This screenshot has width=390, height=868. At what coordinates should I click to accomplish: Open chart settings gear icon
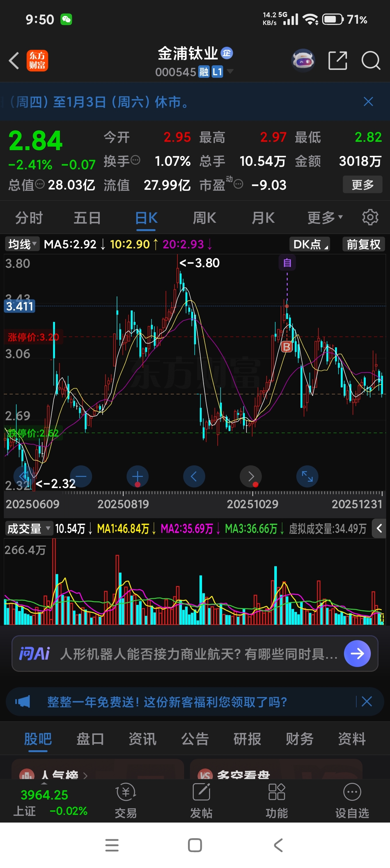[x=370, y=217]
